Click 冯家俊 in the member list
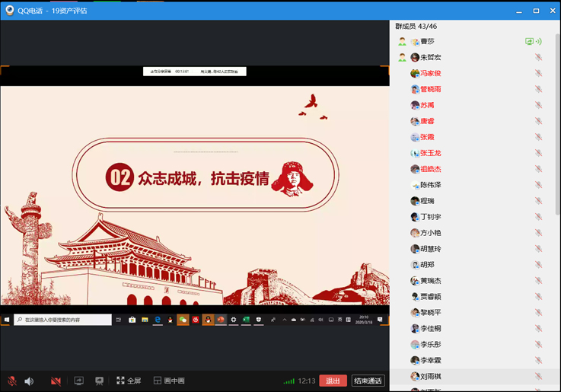 tap(431, 74)
